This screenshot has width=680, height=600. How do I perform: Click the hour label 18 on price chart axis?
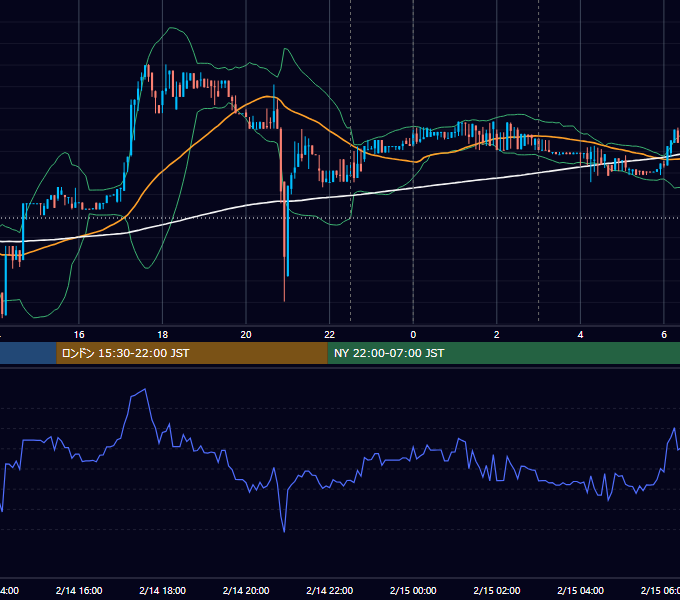(x=163, y=335)
